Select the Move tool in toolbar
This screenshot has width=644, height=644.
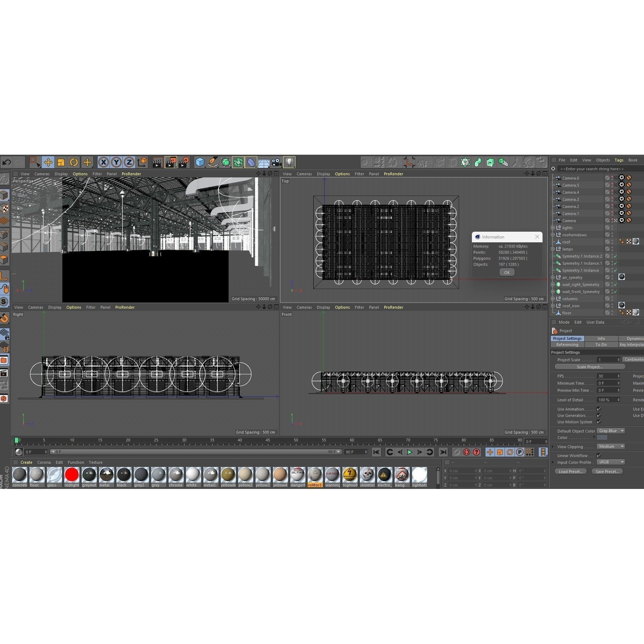point(48,163)
